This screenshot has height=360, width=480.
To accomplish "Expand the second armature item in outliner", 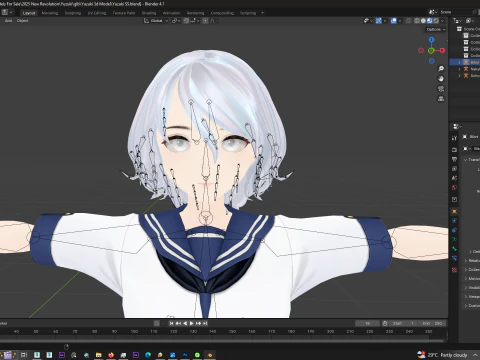I will point(459,69).
